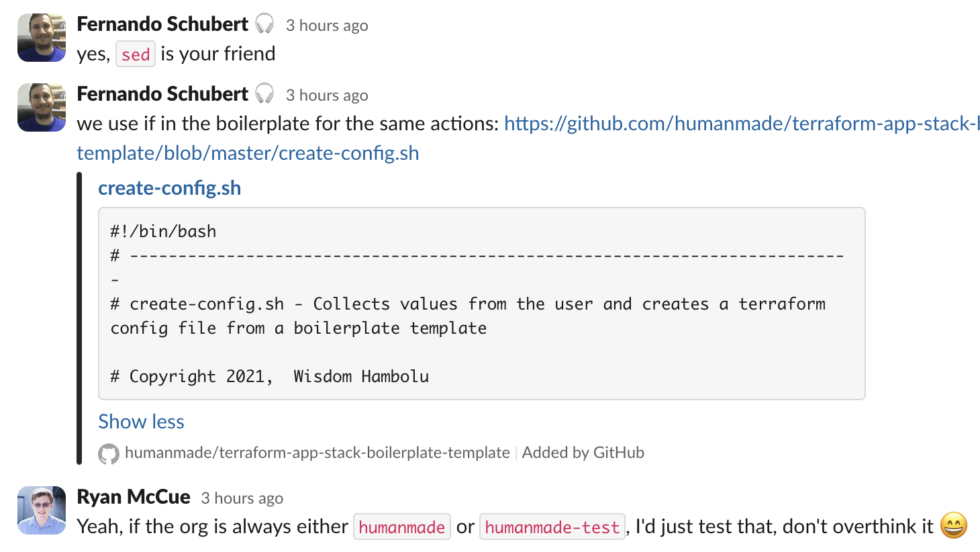The image size is (980, 552).
Task: Collapse the code preview with Show less
Action: tap(141, 422)
